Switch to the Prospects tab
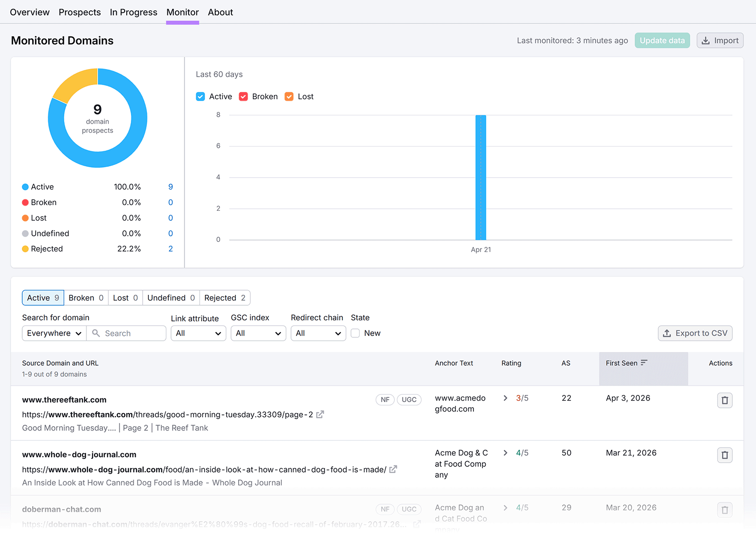756x533 pixels. point(79,12)
